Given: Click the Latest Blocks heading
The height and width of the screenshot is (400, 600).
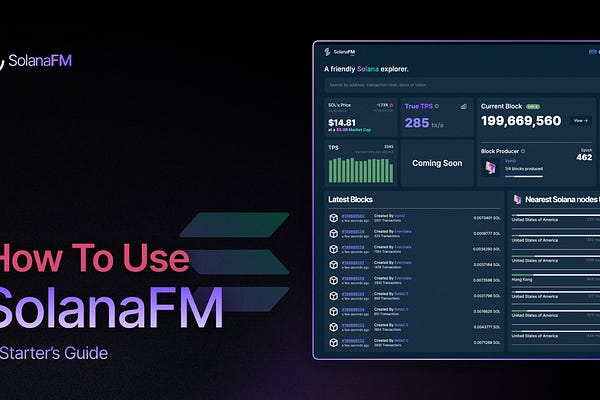Looking at the screenshot, I should [x=351, y=199].
